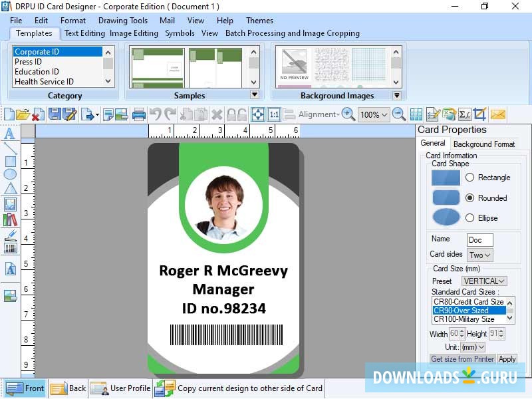532x399 pixels.
Task: Copy current design to other side of Card
Action: [x=239, y=388]
